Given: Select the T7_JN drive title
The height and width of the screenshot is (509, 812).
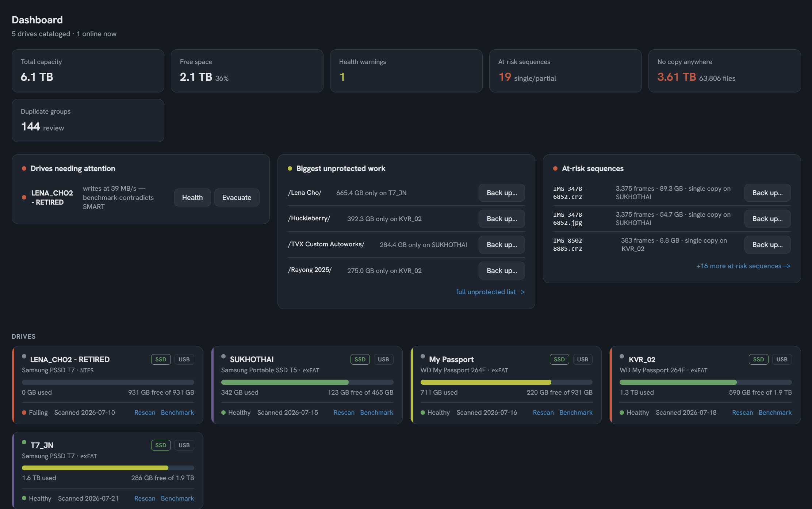Looking at the screenshot, I should tap(42, 445).
